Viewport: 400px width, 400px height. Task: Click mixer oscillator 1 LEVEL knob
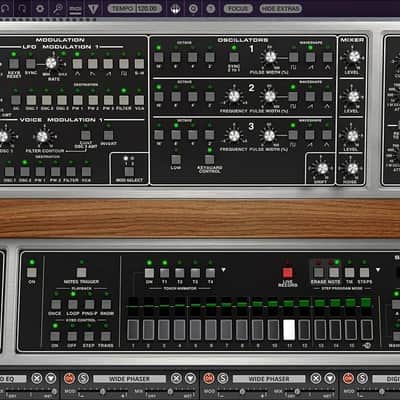point(354,57)
